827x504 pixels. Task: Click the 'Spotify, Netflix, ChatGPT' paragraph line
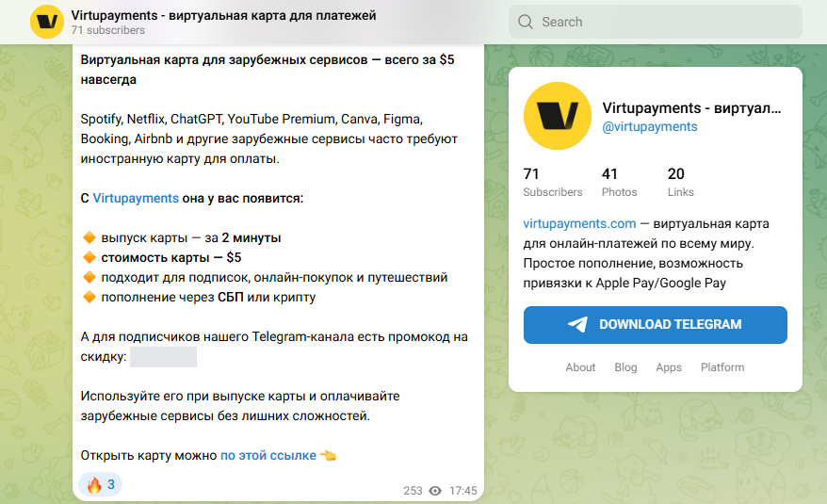coord(251,119)
